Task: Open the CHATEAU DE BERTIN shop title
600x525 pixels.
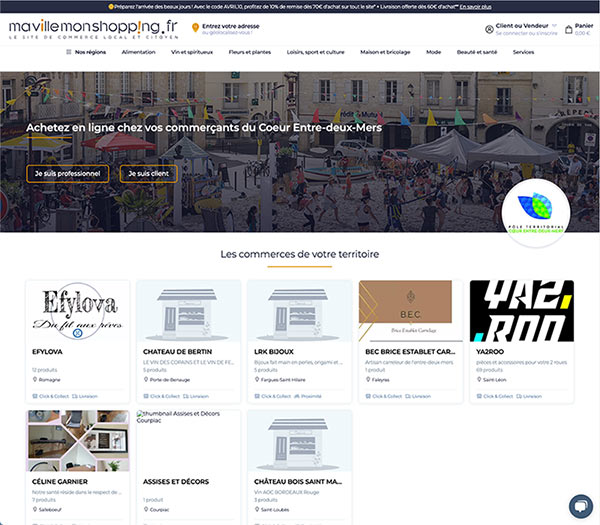Action: (x=178, y=352)
